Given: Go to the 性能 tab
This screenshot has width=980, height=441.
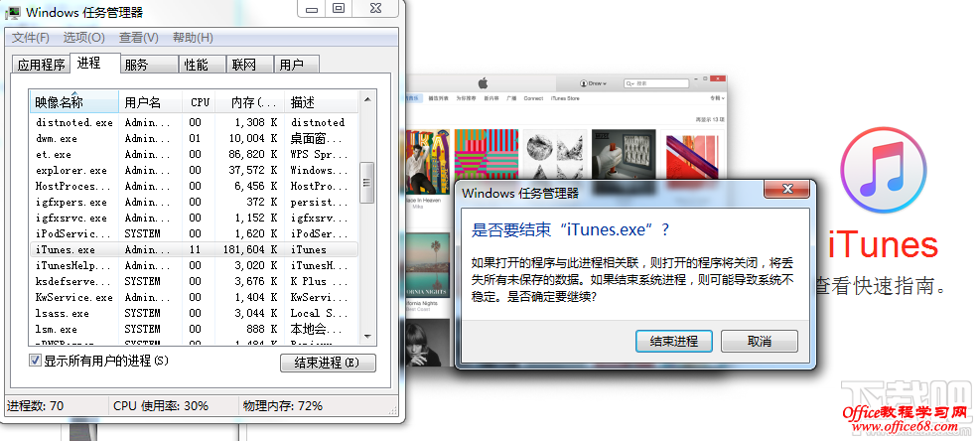Looking at the screenshot, I should [x=202, y=65].
